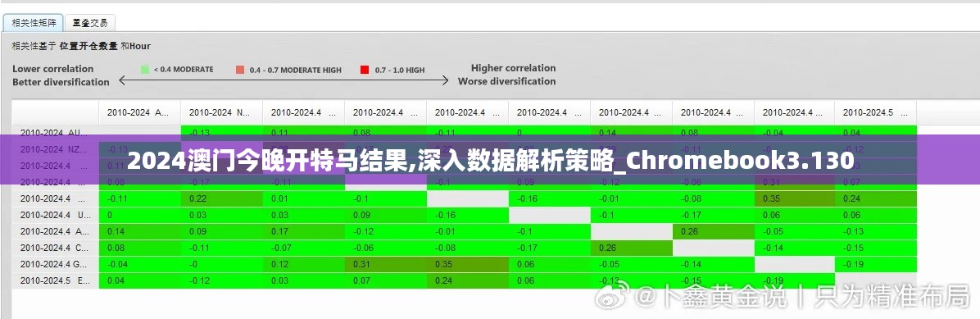
Task: Click the 0.04 cell in the E... row
Action: pos(140,280)
